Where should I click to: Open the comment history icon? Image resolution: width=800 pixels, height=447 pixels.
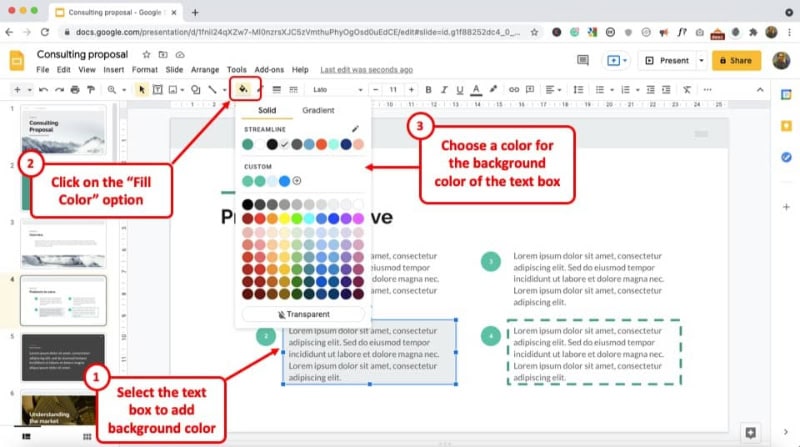click(x=583, y=60)
